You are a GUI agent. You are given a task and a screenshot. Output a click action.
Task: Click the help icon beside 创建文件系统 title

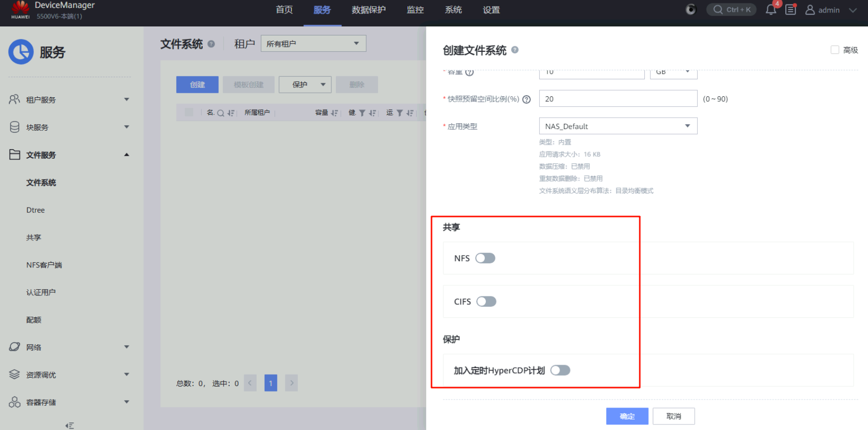tap(515, 50)
